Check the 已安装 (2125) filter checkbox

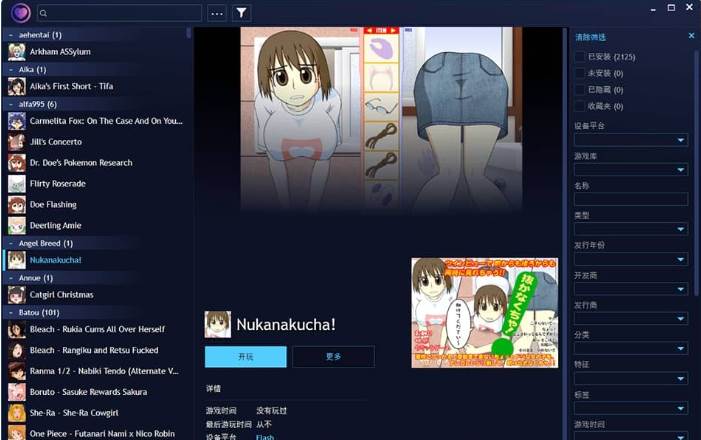(x=580, y=57)
